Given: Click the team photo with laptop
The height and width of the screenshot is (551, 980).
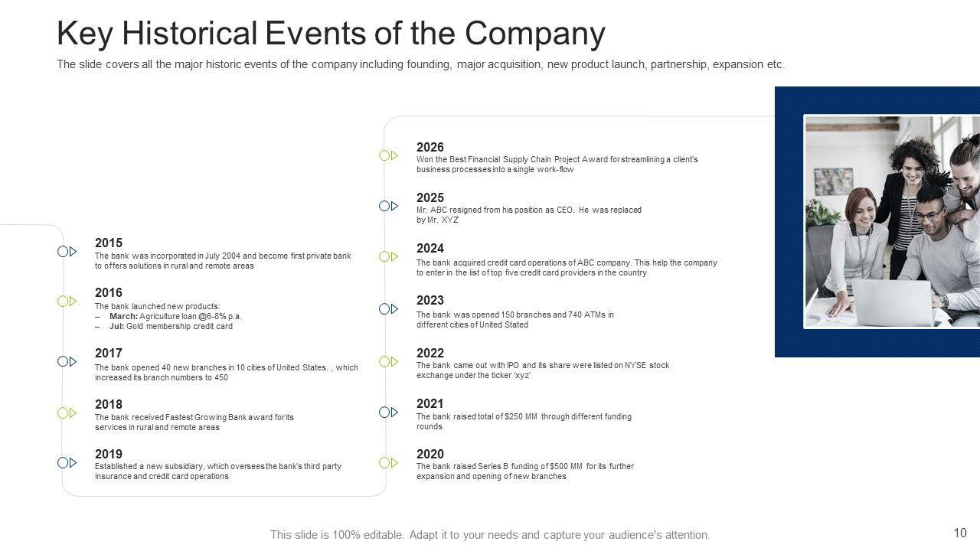Looking at the screenshot, I should (x=892, y=221).
